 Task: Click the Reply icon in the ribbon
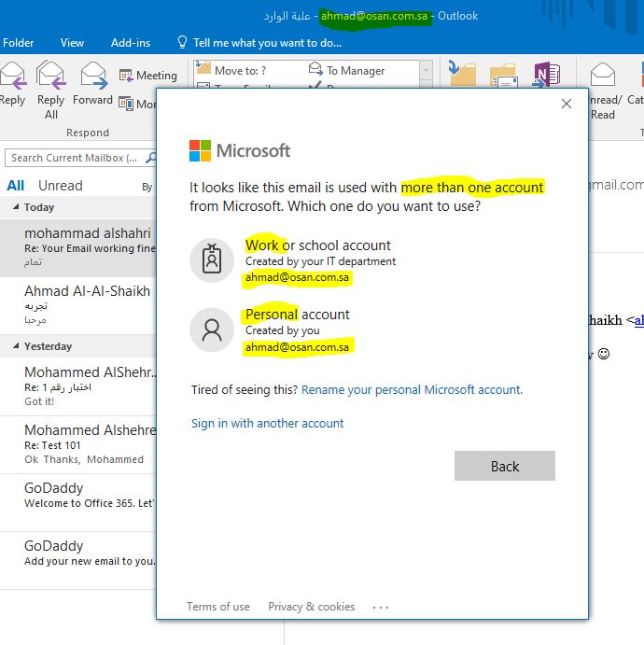click(x=12, y=76)
